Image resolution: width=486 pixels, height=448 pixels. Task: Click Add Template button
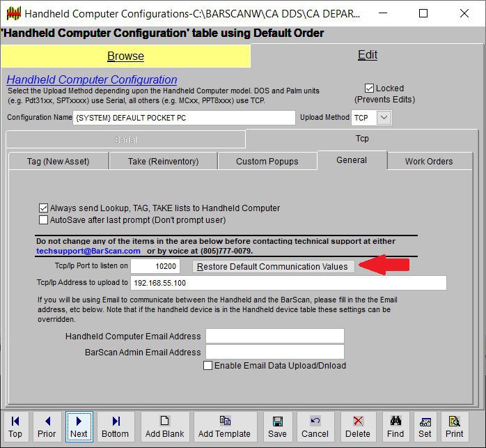tap(224, 426)
